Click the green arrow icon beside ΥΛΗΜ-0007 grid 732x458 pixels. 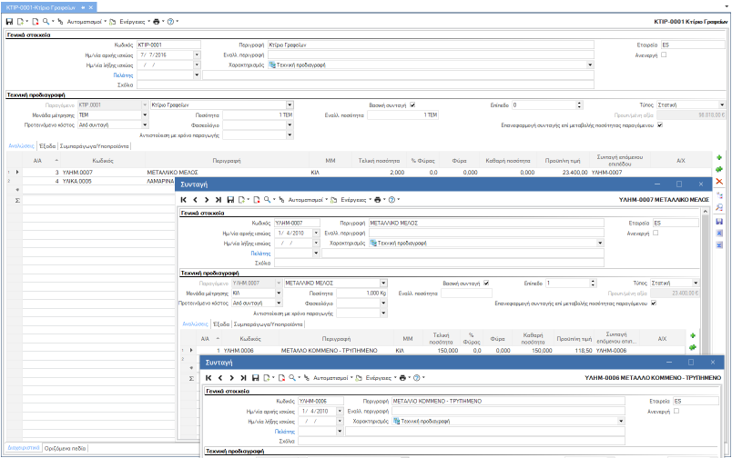pyautogui.click(x=693, y=347)
